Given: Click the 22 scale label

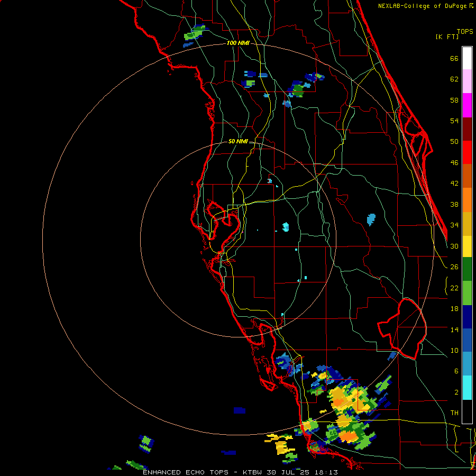Looking at the screenshot, I should coord(454,288).
